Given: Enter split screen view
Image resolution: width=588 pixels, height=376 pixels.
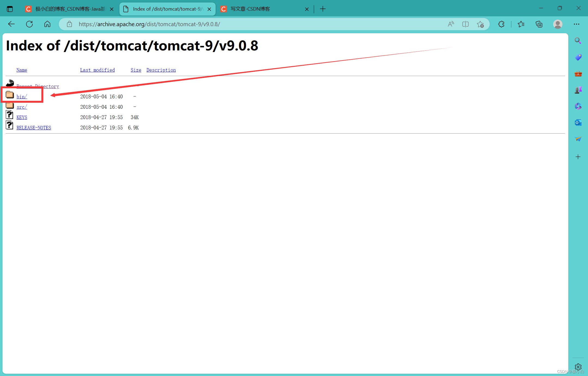Looking at the screenshot, I should tap(465, 24).
